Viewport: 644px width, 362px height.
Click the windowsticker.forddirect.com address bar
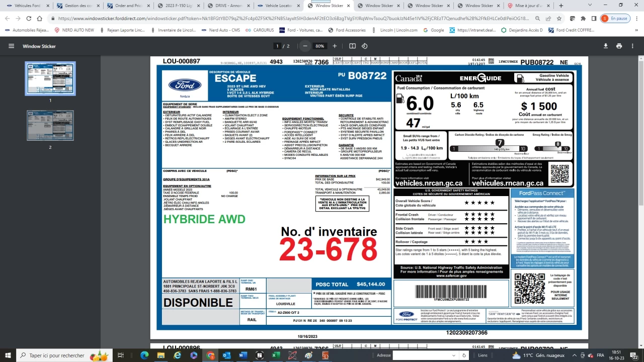[293, 19]
